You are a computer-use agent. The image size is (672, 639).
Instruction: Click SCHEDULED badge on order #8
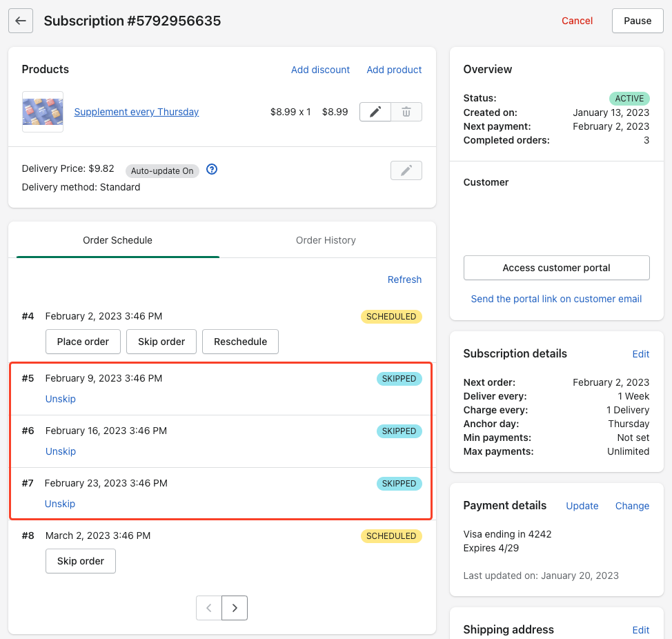coord(391,536)
